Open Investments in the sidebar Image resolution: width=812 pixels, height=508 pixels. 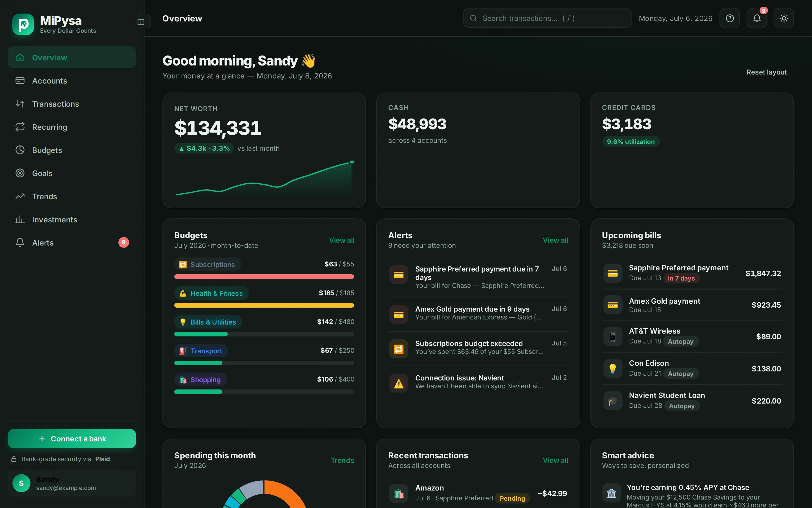point(72,220)
